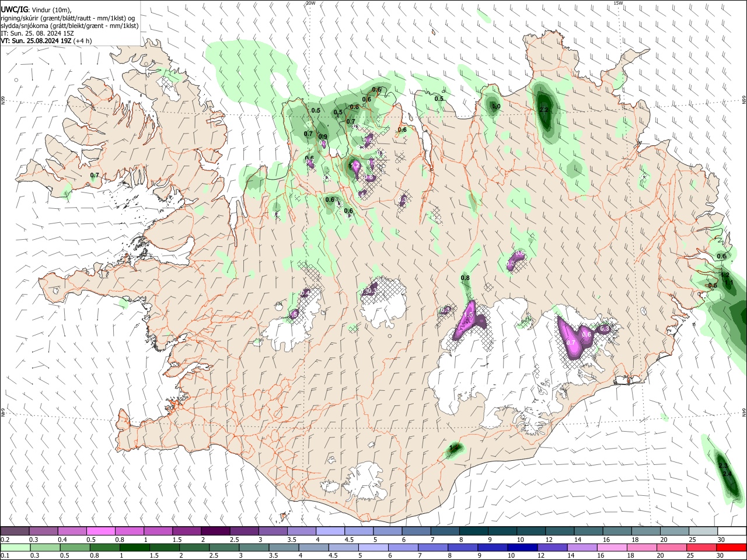Click the 1.0 value on the north coast
Image resolution: width=747 pixels, height=560 pixels.
point(496,106)
